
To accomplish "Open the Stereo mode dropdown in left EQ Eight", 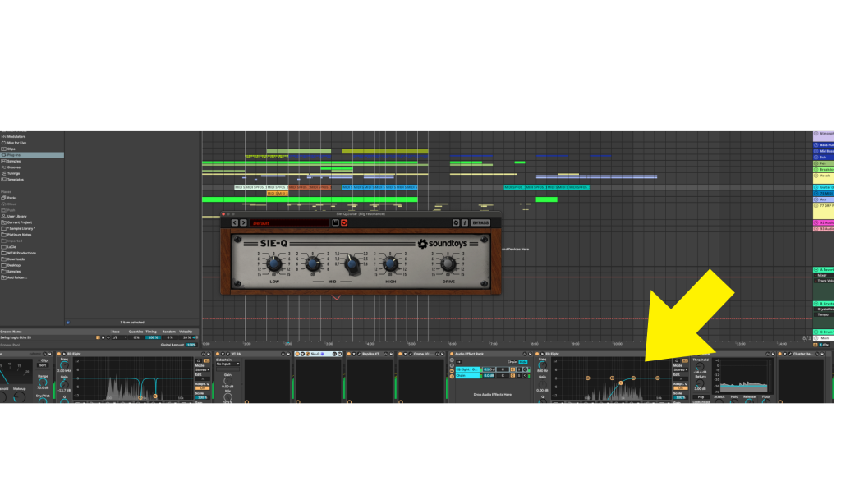I will 202,370.
